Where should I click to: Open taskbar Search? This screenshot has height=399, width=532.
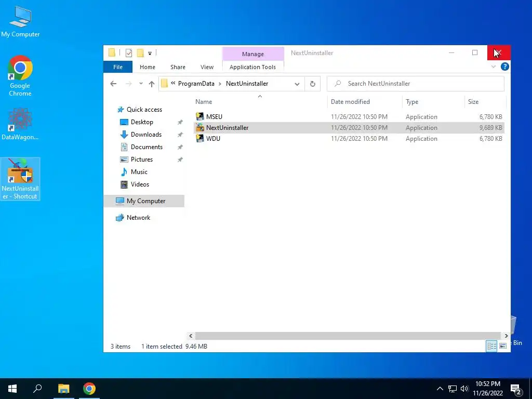[x=37, y=389]
